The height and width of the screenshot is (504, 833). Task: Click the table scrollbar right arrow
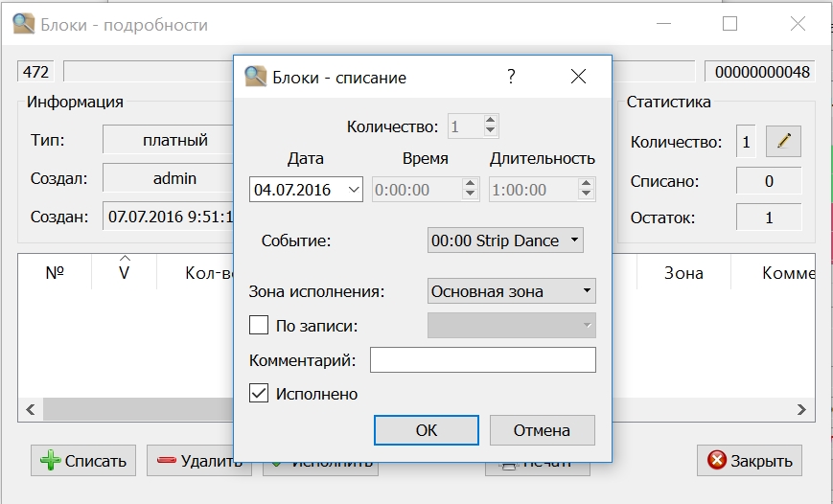801,409
